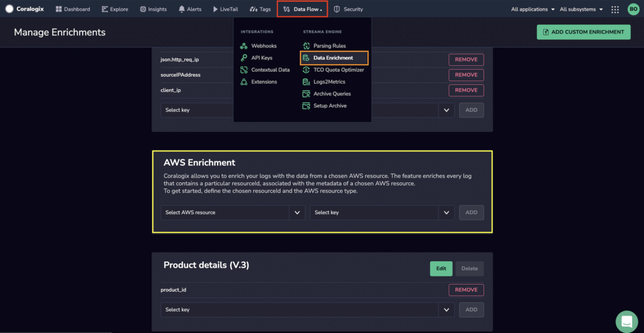Screen dimensions: 644x333
Task: Click Product details ADD button
Action: tap(472, 310)
